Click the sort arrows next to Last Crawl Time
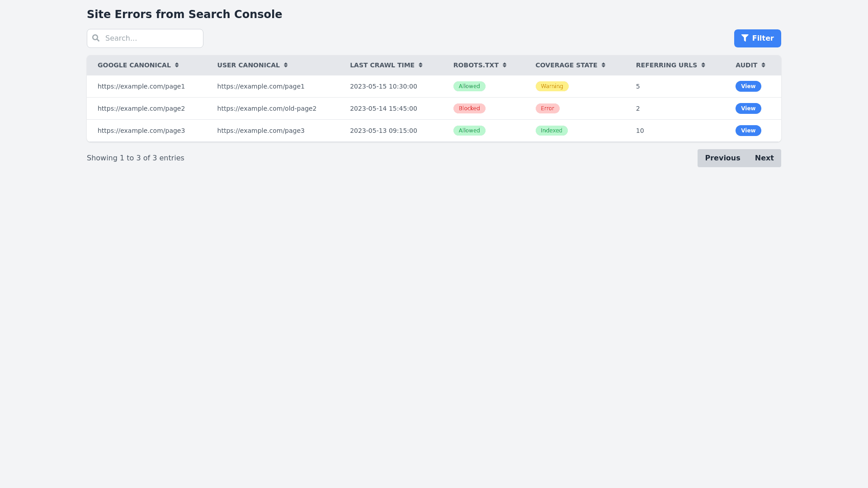The width and height of the screenshot is (868, 488). (x=420, y=65)
